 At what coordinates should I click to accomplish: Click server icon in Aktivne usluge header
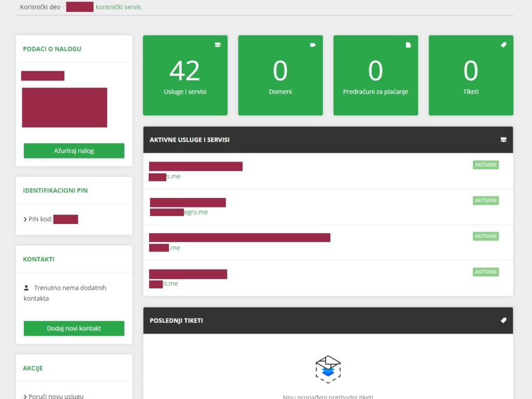click(503, 140)
